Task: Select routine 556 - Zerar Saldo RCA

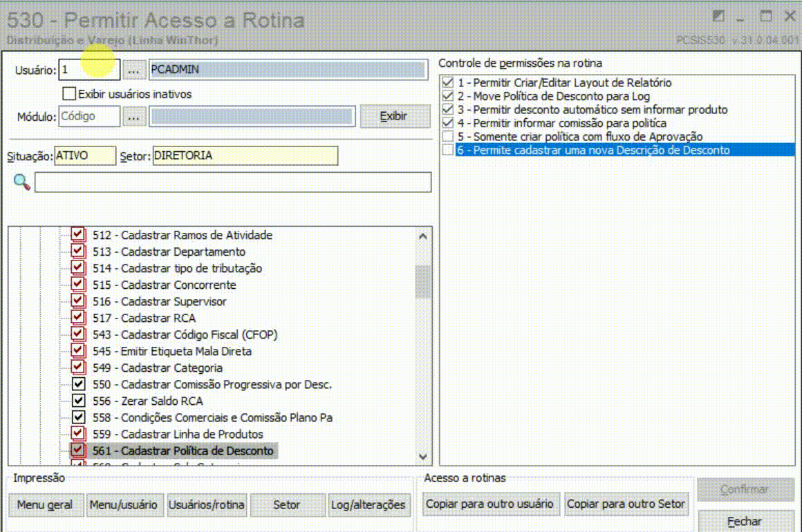Action: pyautogui.click(x=148, y=401)
